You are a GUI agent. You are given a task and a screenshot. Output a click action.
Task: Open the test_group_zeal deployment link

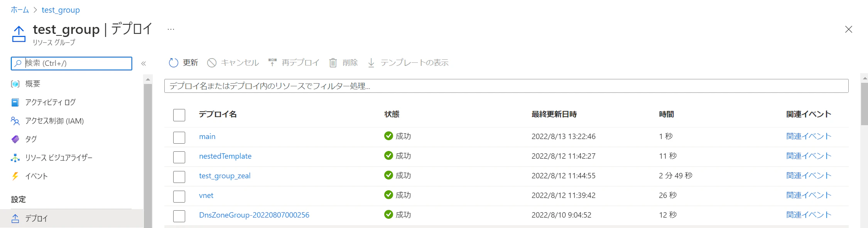(225, 176)
